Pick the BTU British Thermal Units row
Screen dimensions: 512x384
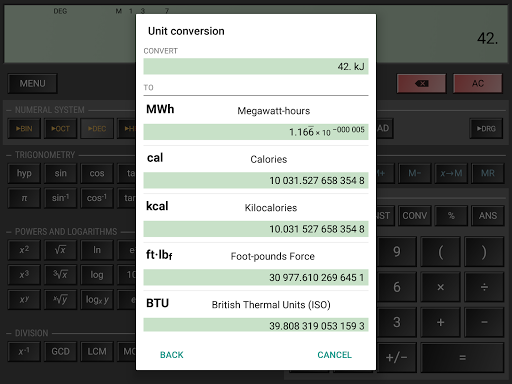(256, 314)
